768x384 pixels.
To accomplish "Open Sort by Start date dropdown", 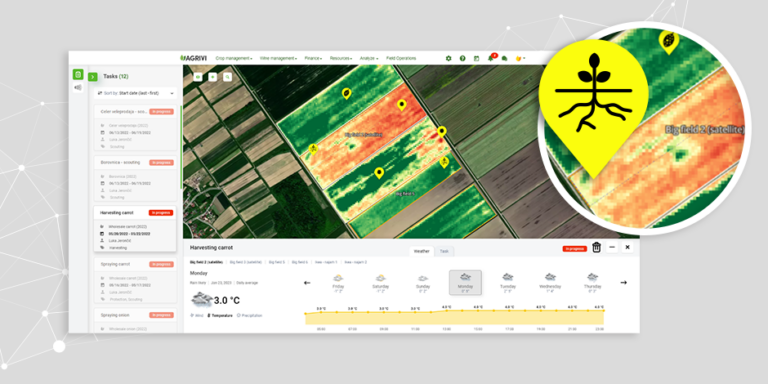I will pyautogui.click(x=136, y=93).
